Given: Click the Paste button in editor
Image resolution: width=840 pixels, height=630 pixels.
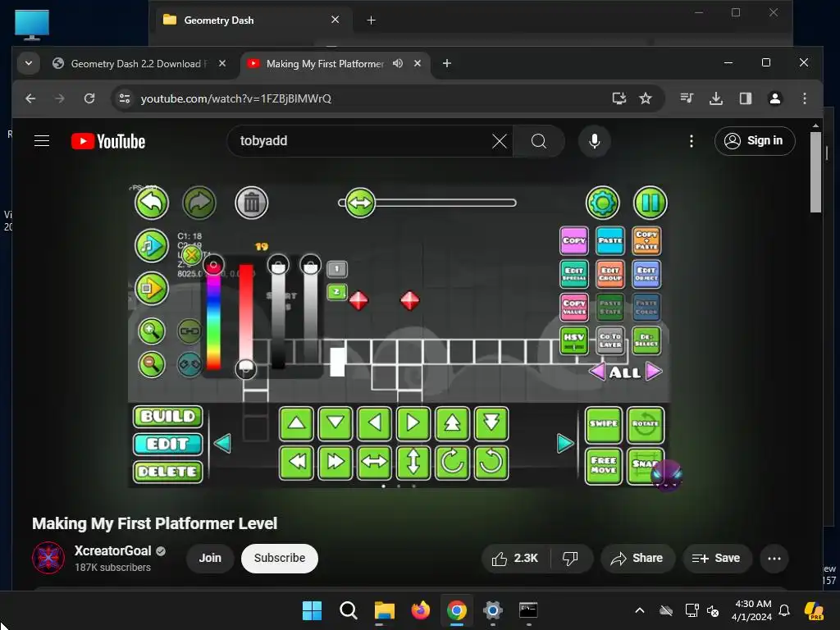Looking at the screenshot, I should [610, 240].
